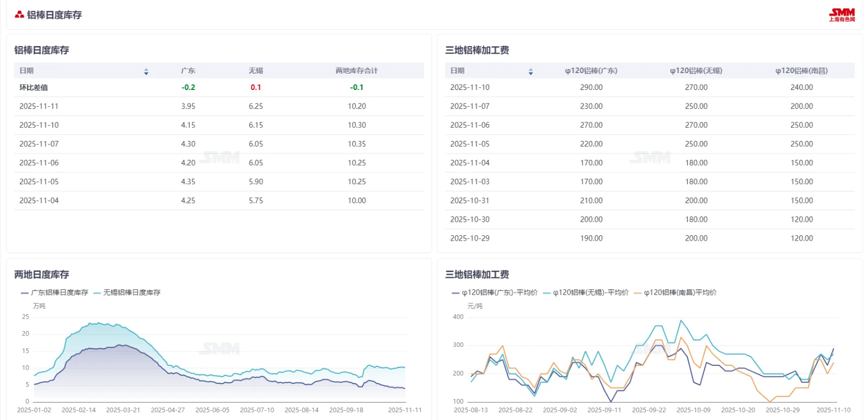Select the φ120铝棒(南昌) column header
Image resolution: width=868 pixels, height=420 pixels.
[802, 71]
